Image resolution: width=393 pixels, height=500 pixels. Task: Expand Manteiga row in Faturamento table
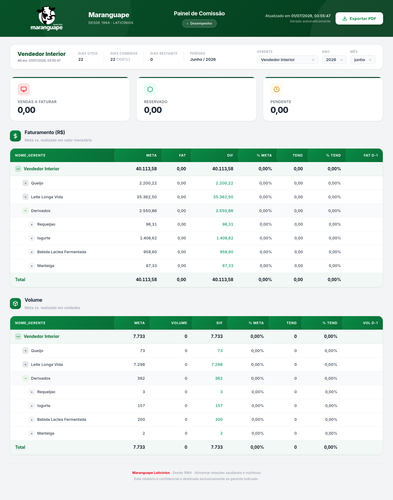coord(31,266)
